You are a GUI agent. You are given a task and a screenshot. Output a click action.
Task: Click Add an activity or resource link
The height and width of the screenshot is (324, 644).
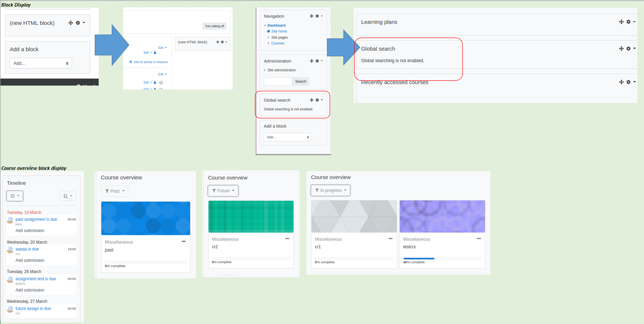tap(148, 62)
